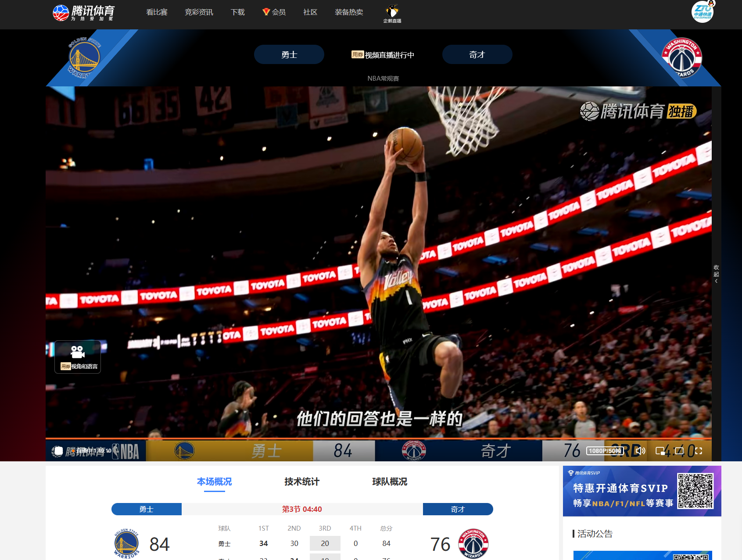Click the Washington Wizards banner logo
The image size is (742, 560).
[682, 58]
